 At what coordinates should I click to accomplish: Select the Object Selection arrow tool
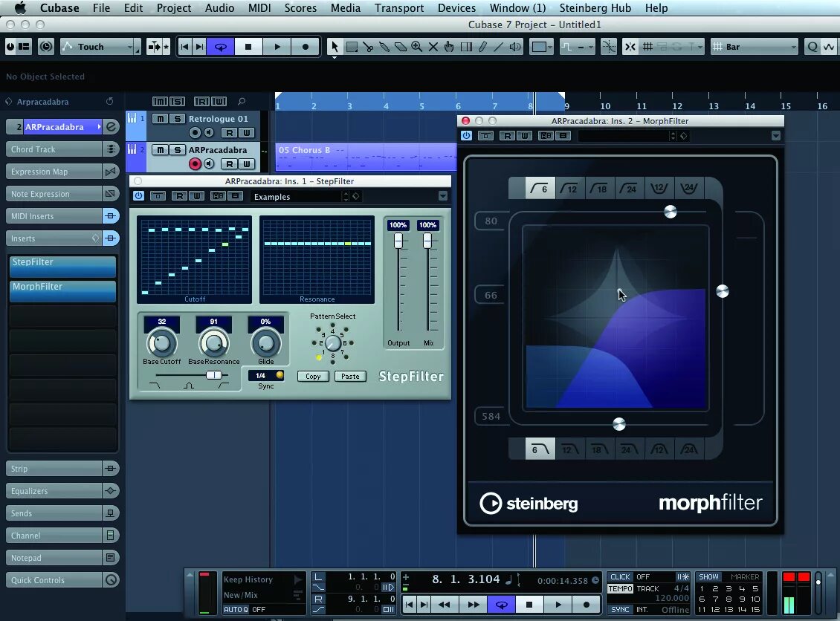tap(335, 47)
